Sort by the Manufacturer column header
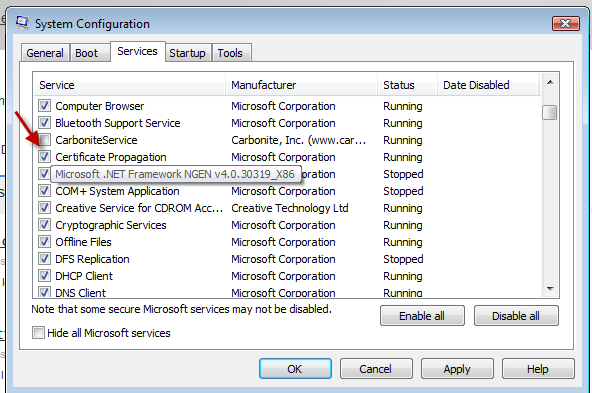Screen dimensions: 592x393 [301, 85]
